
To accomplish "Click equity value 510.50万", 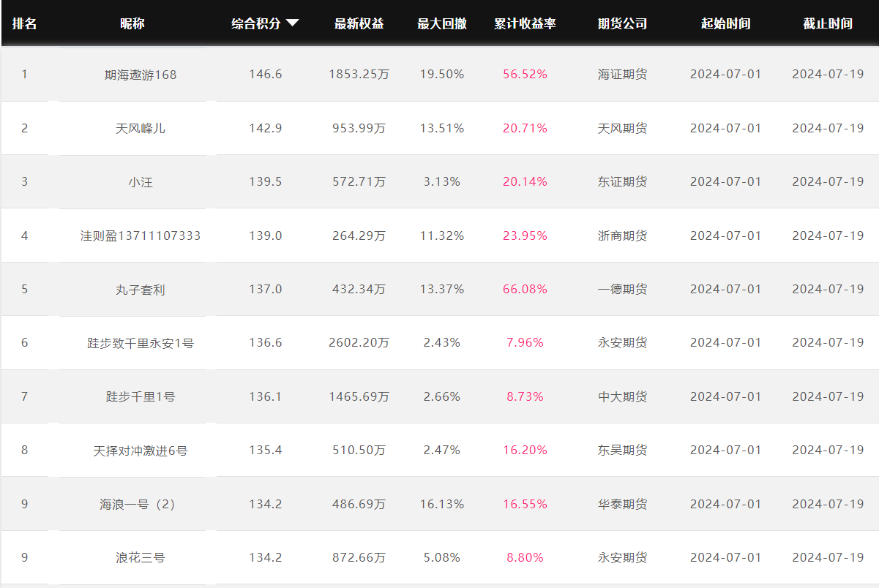I will pyautogui.click(x=359, y=450).
